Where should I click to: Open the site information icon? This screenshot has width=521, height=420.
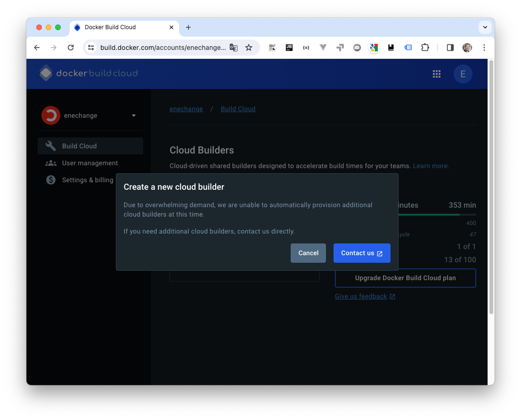(91, 48)
